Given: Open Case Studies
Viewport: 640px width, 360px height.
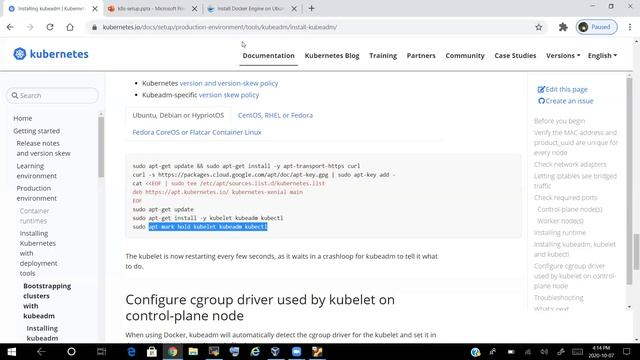Looking at the screenshot, I should [515, 56].
